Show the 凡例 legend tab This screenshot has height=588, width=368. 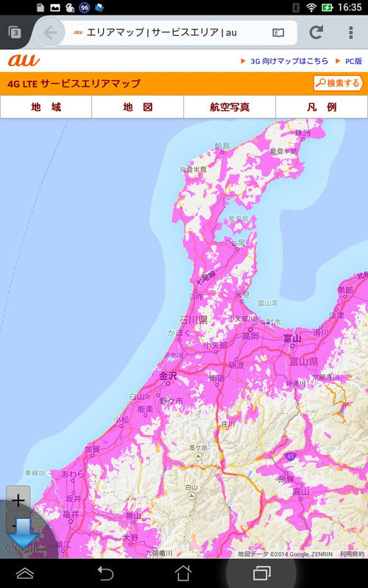coord(322,107)
